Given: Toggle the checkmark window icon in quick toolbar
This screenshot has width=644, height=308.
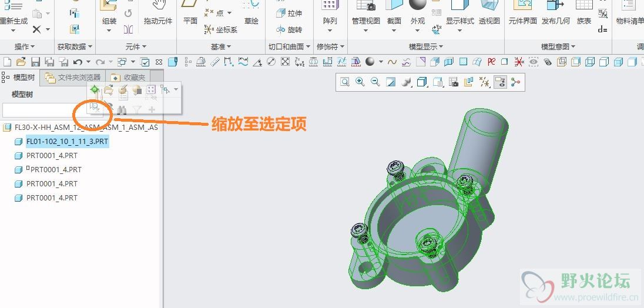Looking at the screenshot, I should click(145, 62).
